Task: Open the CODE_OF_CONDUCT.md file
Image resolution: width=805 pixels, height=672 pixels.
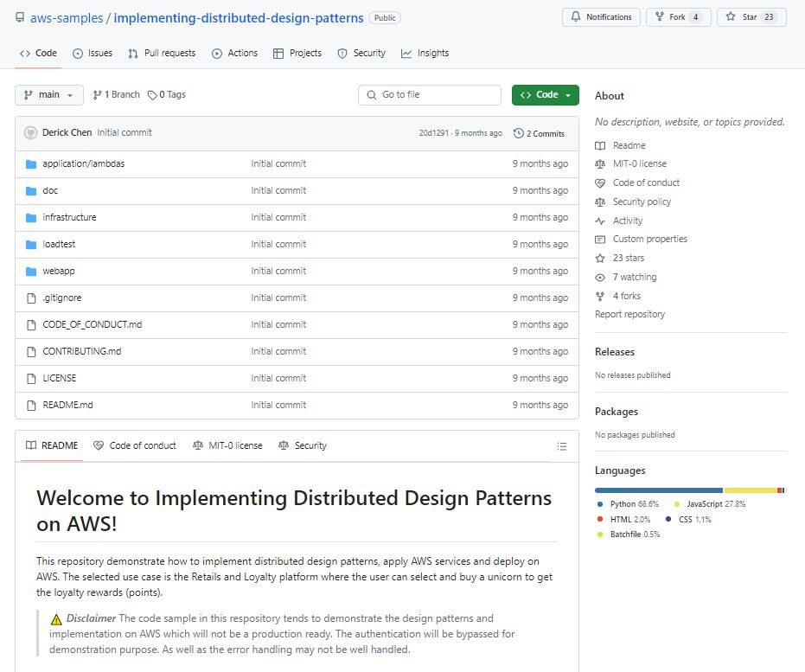Action: point(93,324)
